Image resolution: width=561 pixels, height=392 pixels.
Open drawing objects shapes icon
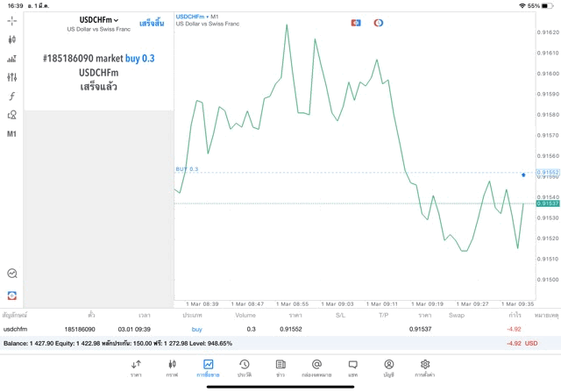(12, 115)
